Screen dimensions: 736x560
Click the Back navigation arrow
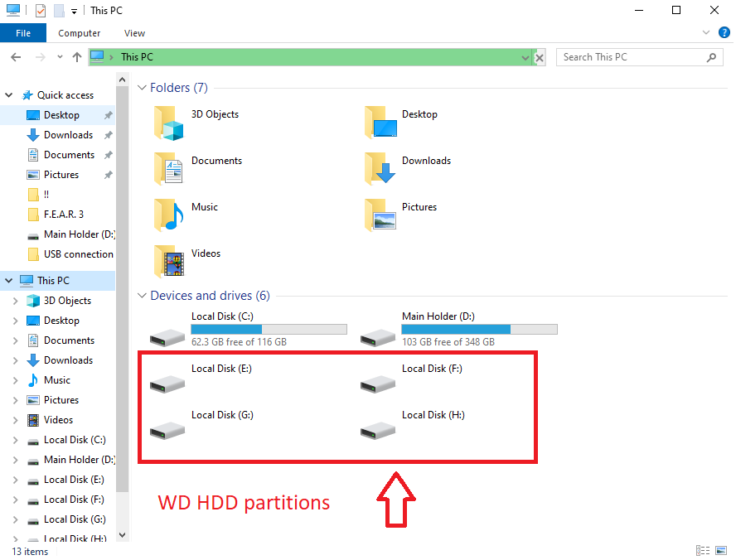(x=16, y=57)
